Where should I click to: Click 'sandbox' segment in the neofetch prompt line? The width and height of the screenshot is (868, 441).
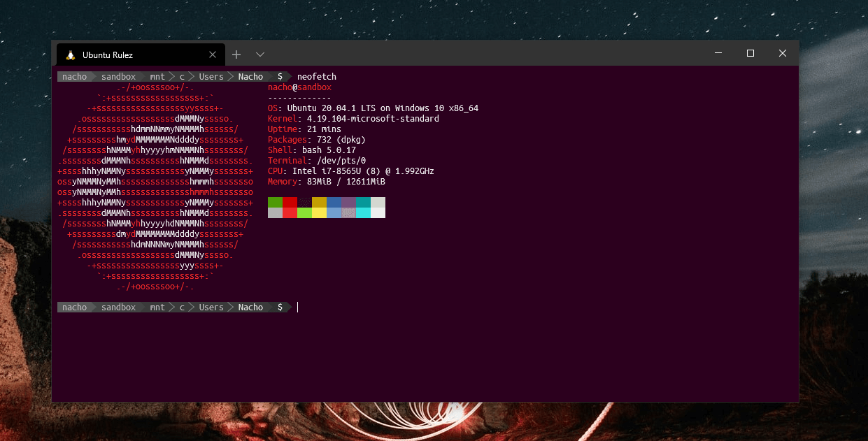[118, 77]
